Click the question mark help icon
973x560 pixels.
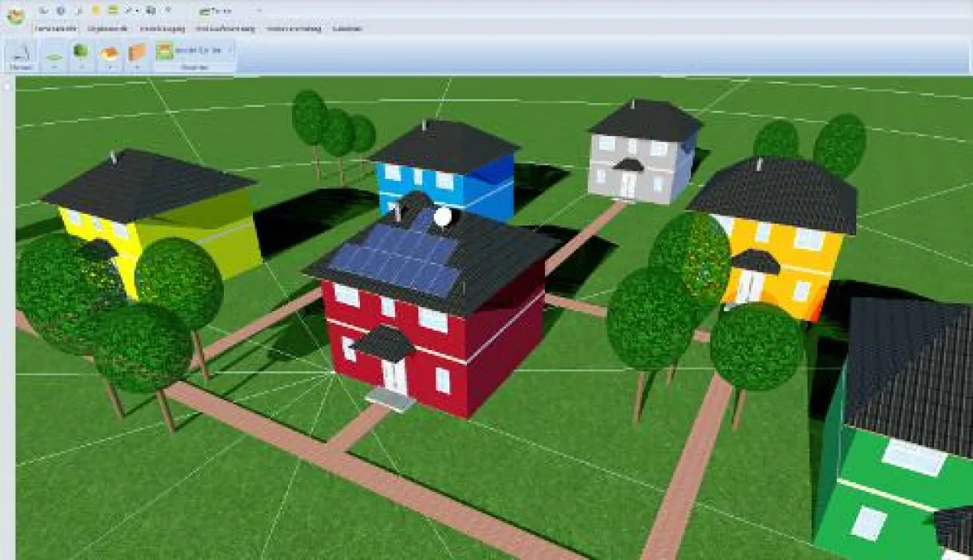point(168,11)
